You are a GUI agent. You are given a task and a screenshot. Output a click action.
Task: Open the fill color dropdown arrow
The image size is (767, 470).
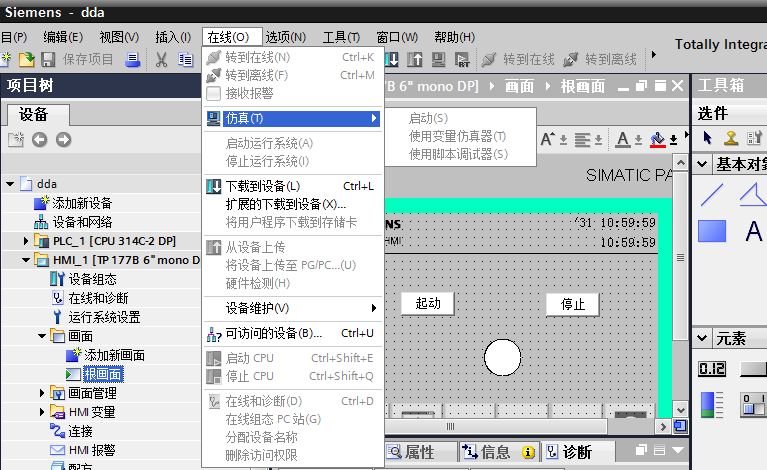coord(674,140)
